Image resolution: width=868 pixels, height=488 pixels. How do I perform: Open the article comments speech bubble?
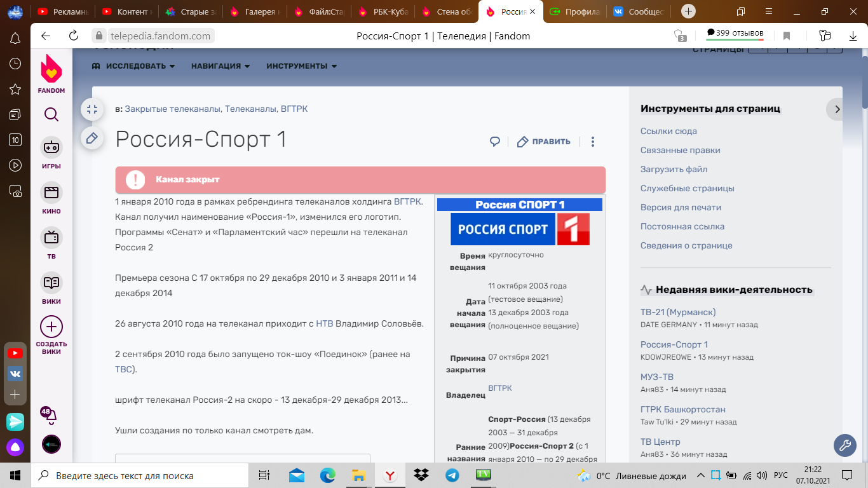(495, 142)
